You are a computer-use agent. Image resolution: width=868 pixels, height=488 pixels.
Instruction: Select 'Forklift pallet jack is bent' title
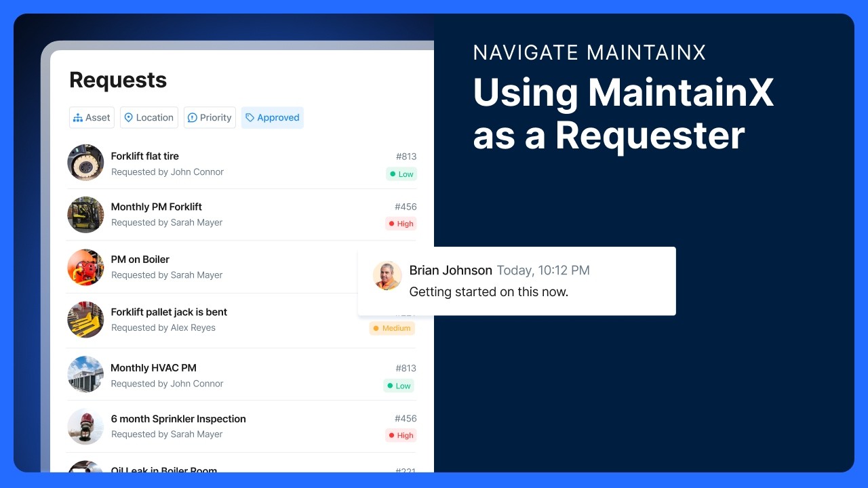169,312
